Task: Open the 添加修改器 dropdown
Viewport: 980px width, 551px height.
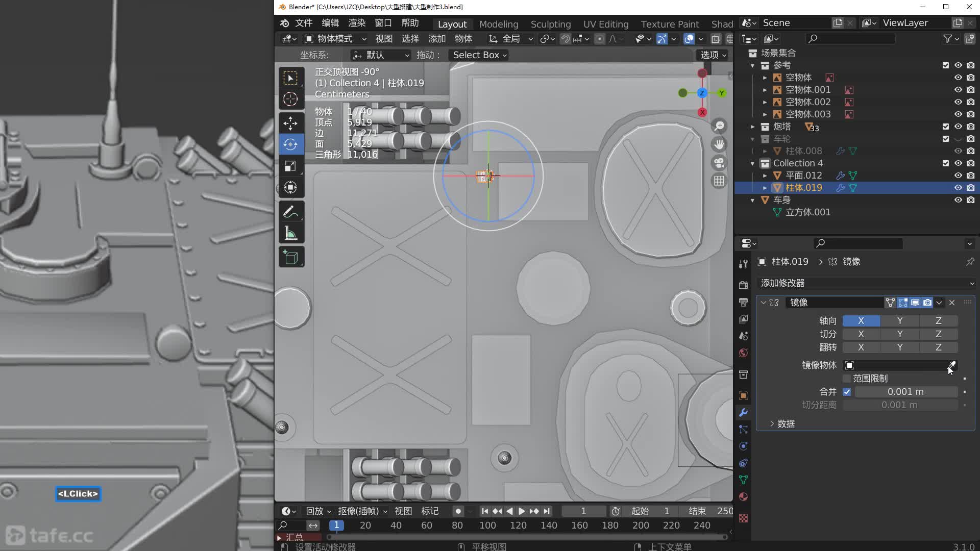Action: [866, 283]
